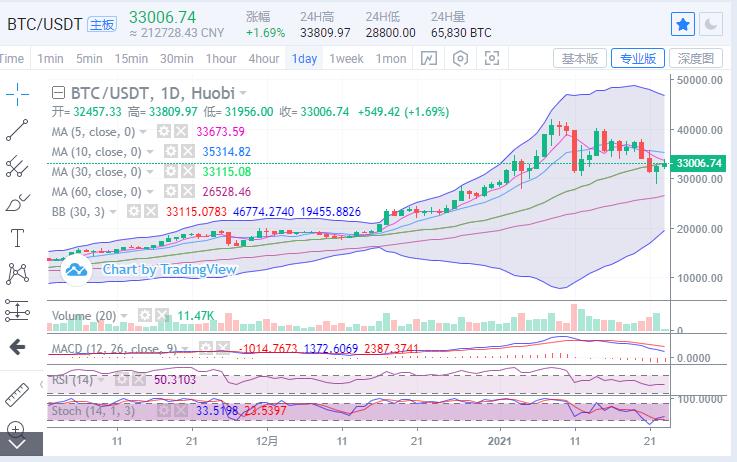737x462 pixels.
Task: Switch to 1week timeframe
Action: tap(346, 59)
